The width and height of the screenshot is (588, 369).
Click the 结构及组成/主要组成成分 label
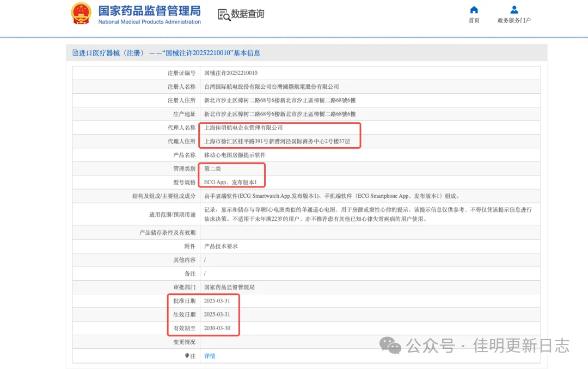[164, 196]
